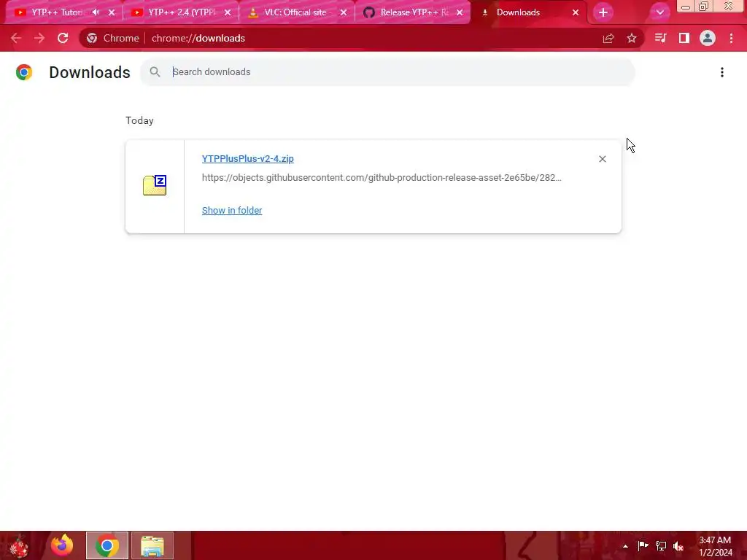Click the Chrome site info chip
Screen dimensions: 747x560
[x=113, y=38]
